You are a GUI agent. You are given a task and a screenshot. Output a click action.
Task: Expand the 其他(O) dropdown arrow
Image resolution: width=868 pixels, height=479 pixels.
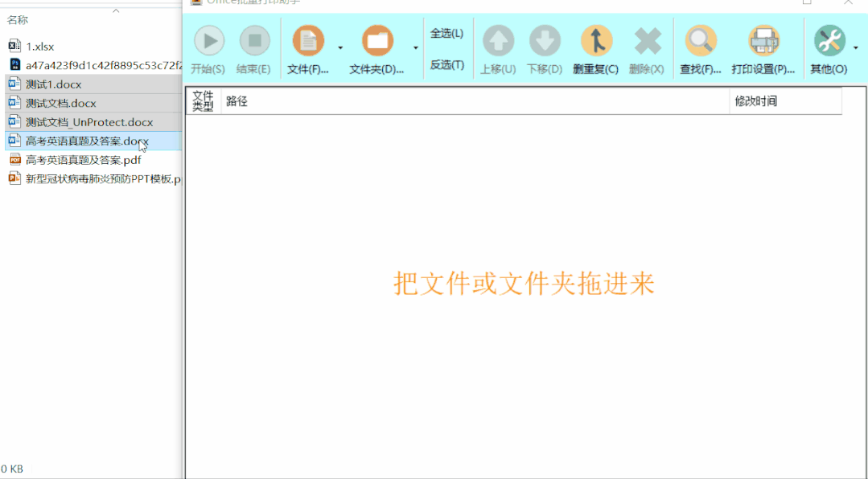point(858,48)
